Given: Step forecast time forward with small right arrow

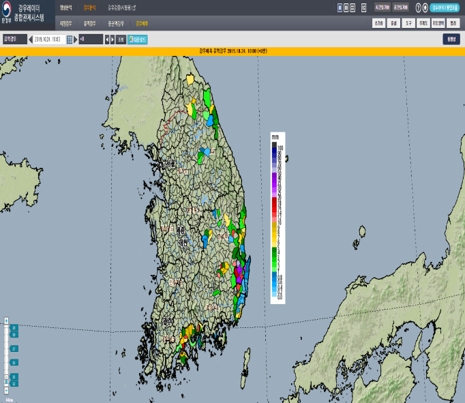Looking at the screenshot, I should [x=112, y=39].
